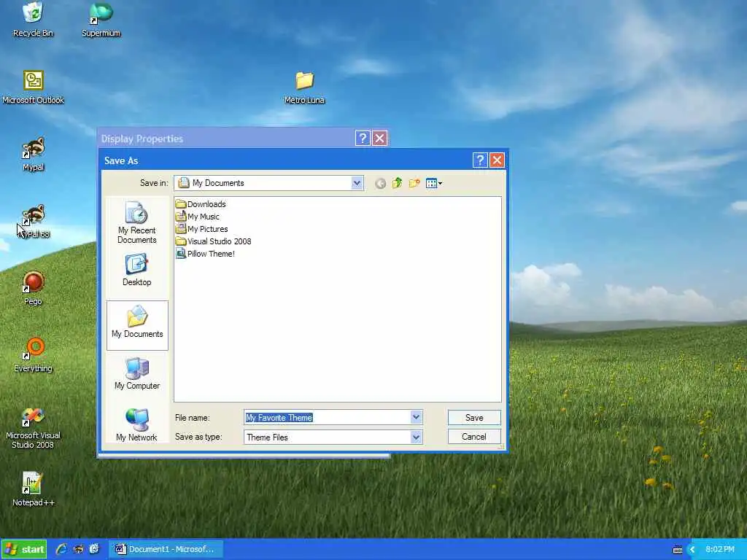The height and width of the screenshot is (560, 747).
Task: Click the File name text field
Action: coord(328,418)
